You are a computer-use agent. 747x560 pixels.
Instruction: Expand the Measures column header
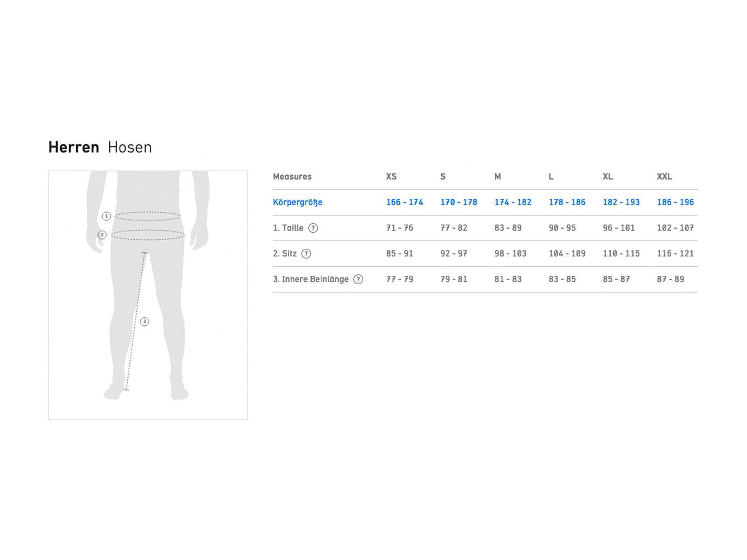point(292,176)
